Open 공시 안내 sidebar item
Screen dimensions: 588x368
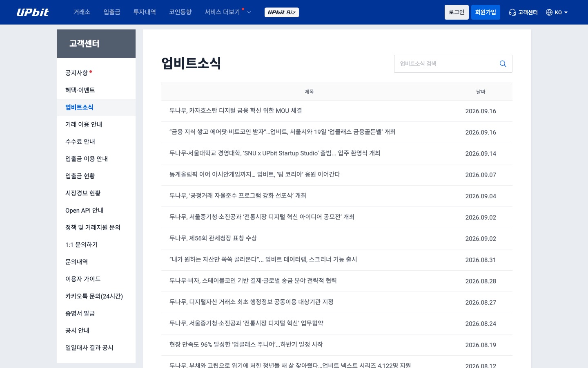[96, 330]
